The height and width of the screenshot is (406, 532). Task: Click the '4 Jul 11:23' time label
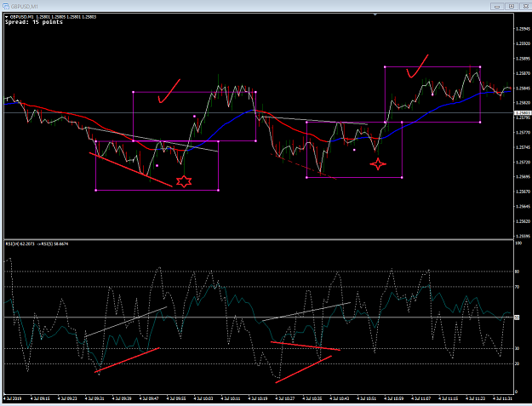[x=475, y=398]
